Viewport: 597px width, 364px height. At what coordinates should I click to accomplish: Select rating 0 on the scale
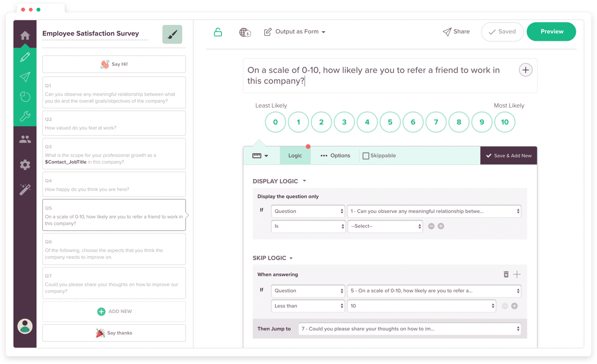pyautogui.click(x=275, y=122)
